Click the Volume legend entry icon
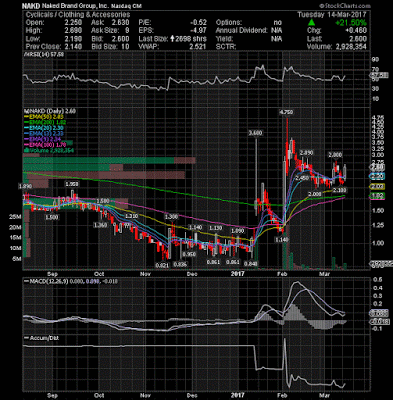Image resolution: width=393 pixels, height=400 pixels. pyautogui.click(x=25, y=150)
